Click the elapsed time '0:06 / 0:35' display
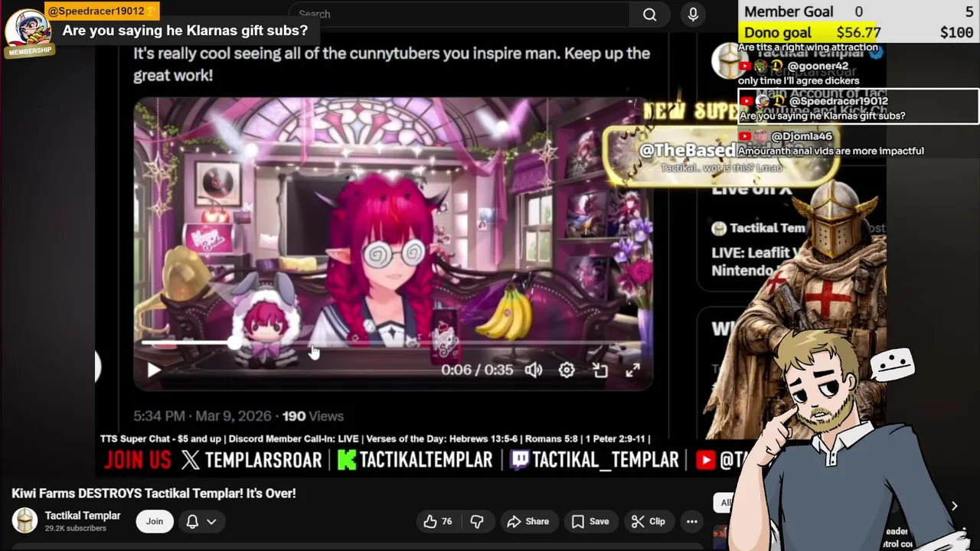 pos(477,370)
